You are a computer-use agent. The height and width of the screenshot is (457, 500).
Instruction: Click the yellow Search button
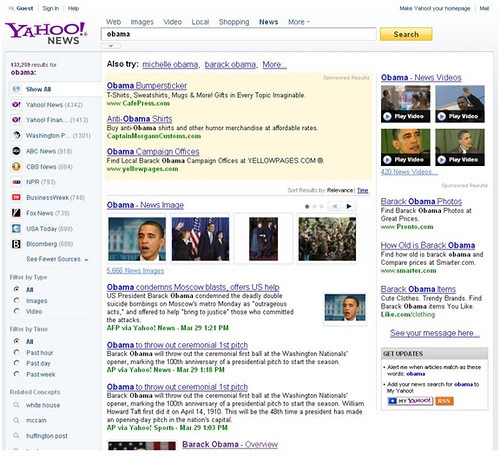click(x=406, y=34)
